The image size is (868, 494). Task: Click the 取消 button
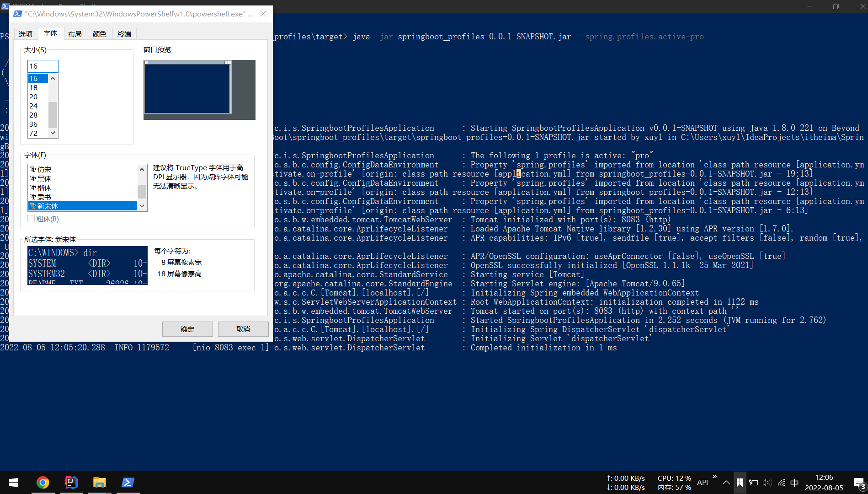[243, 329]
